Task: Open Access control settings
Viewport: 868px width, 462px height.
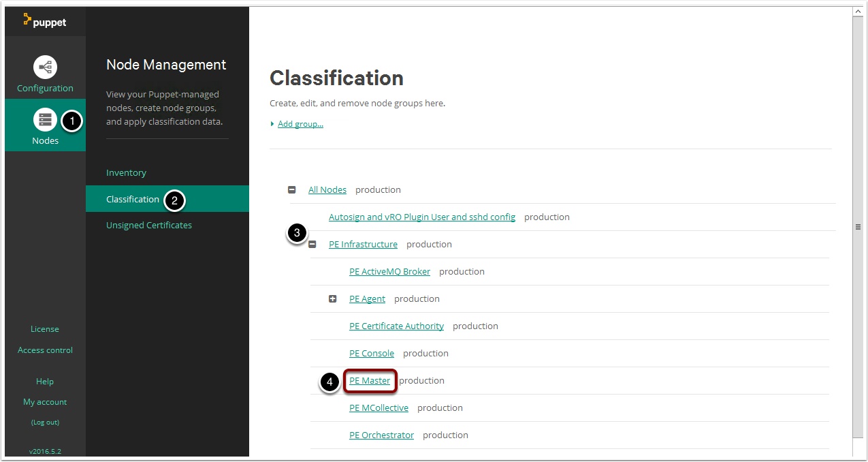Action: tap(45, 350)
